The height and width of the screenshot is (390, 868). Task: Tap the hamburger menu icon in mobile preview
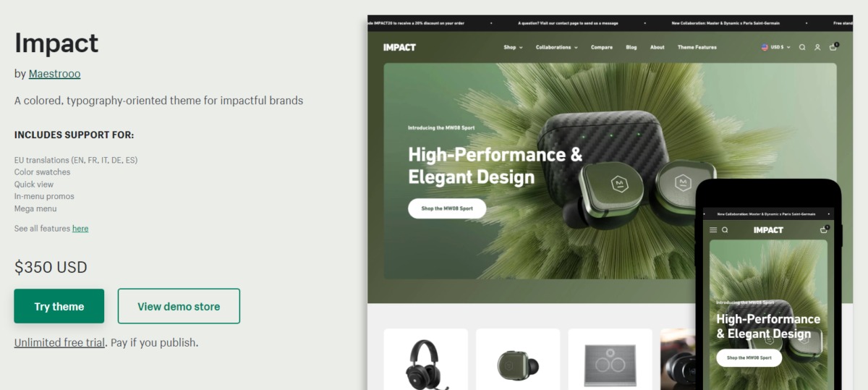pyautogui.click(x=713, y=229)
